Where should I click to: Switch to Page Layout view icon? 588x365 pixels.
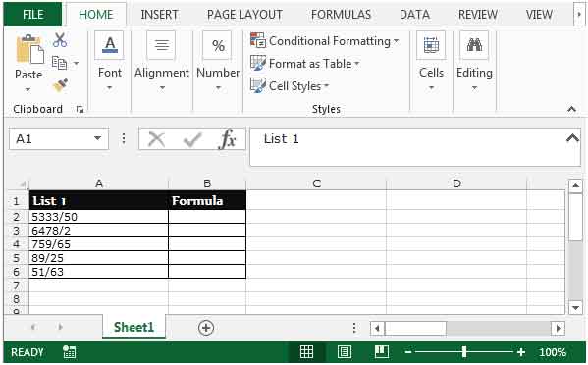click(x=345, y=352)
